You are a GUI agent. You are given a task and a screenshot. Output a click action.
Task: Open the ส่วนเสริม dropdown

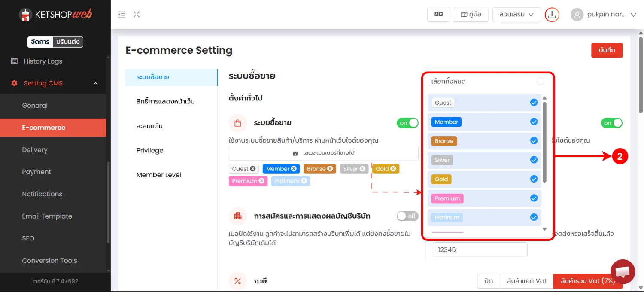pos(516,15)
